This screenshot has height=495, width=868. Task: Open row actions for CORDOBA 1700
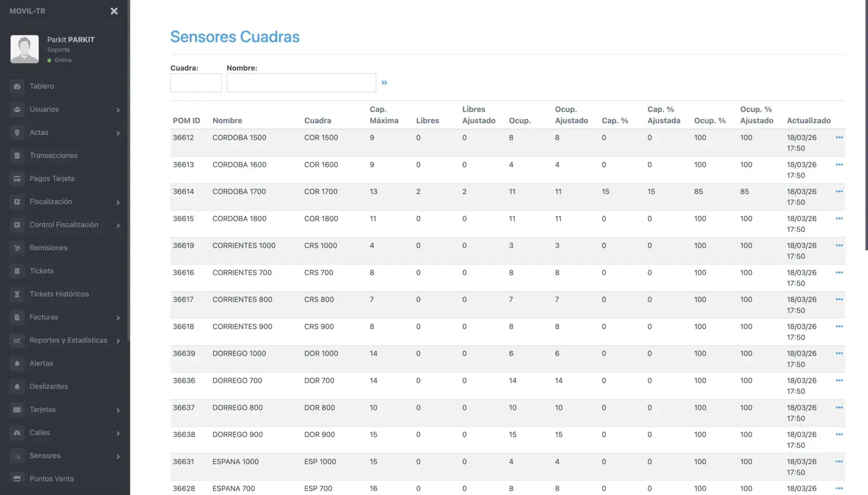[839, 191]
